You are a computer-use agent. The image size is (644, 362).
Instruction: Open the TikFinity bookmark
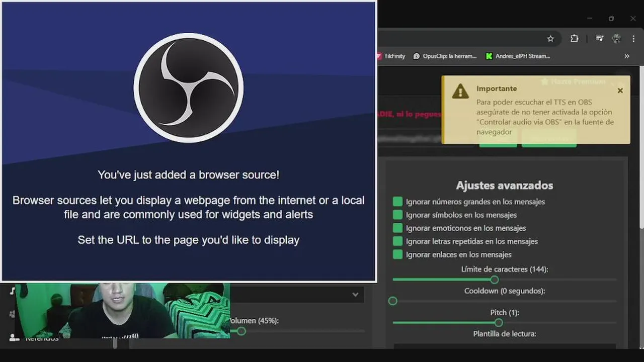coord(391,56)
